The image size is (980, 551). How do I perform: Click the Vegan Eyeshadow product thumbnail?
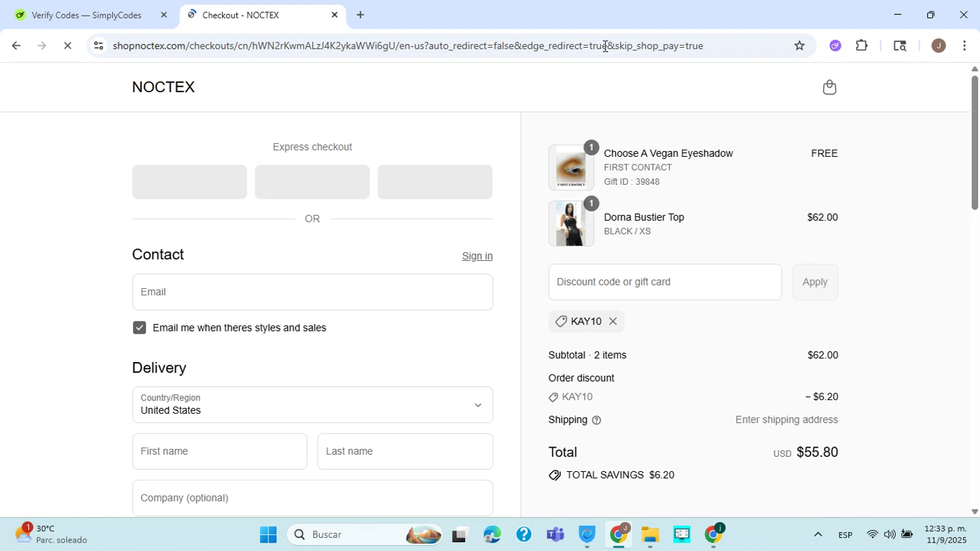click(571, 168)
